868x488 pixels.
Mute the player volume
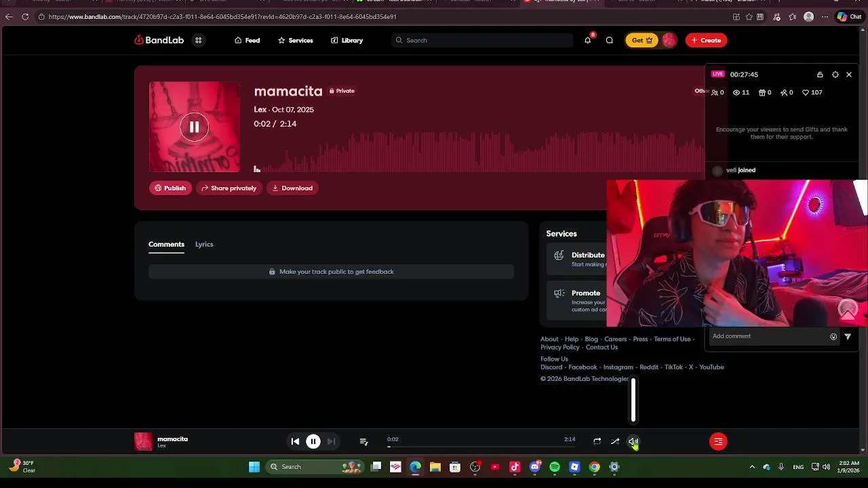[633, 441]
